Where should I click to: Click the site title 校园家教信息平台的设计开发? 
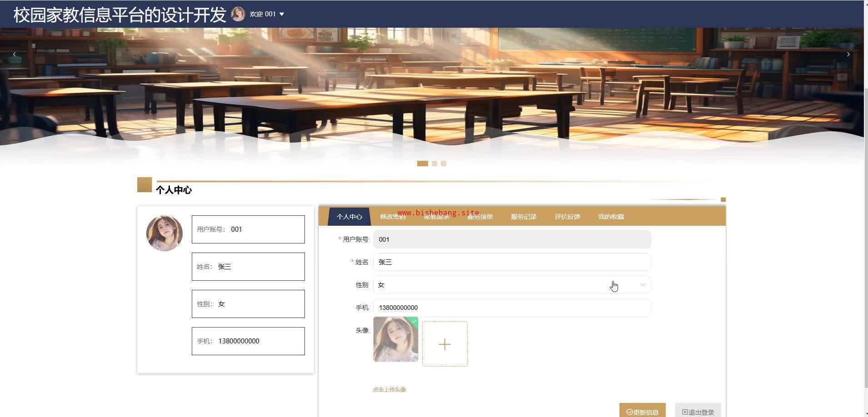coord(120,15)
